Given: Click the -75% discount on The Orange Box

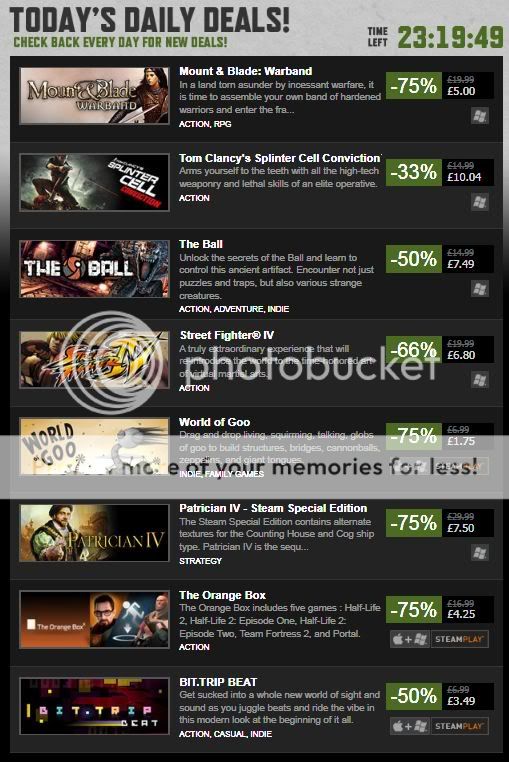Looking at the screenshot, I should tap(414, 609).
